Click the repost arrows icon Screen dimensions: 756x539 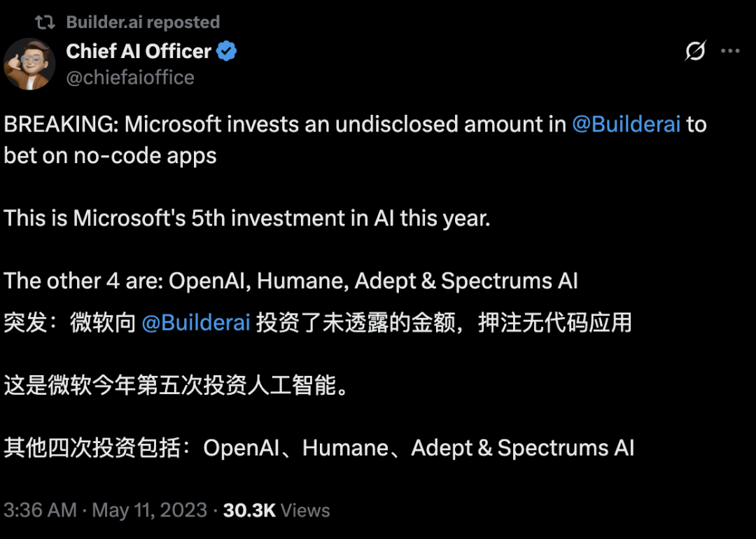[x=45, y=22]
